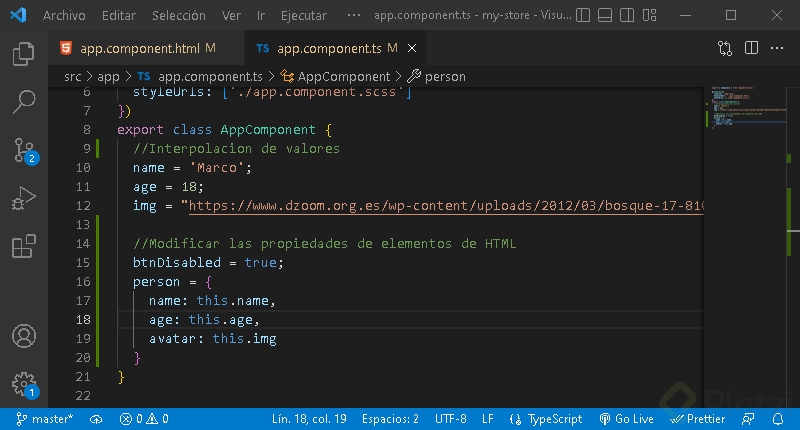Screen dimensions: 800x430
Task: Close the app.component.ts tab
Action: pyautogui.click(x=412, y=48)
